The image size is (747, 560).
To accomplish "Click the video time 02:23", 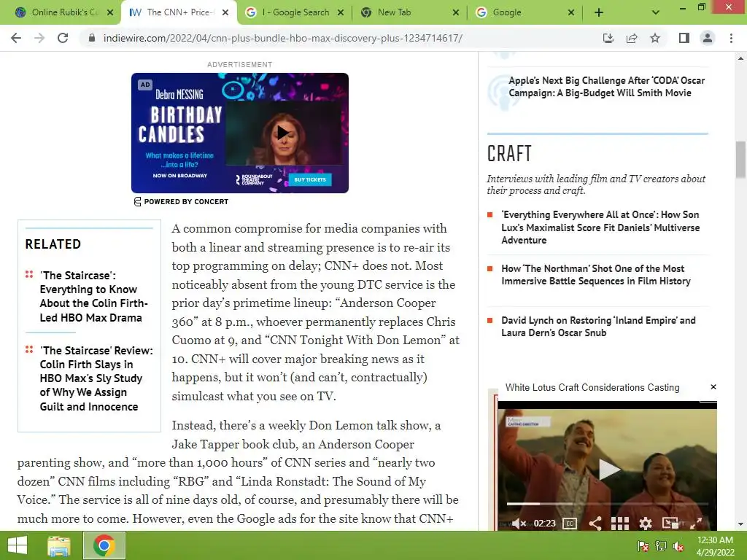I will point(544,524).
